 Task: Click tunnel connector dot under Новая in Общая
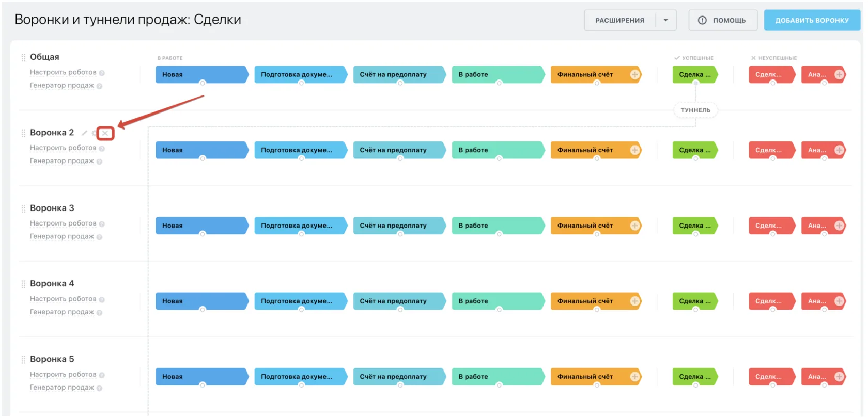203,83
